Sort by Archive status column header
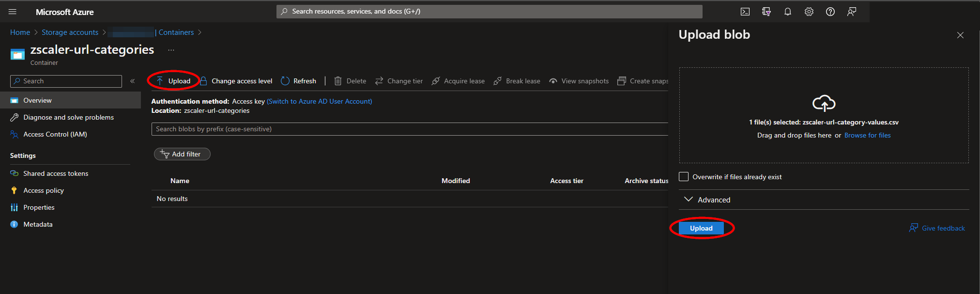980x294 pixels. coord(646,181)
